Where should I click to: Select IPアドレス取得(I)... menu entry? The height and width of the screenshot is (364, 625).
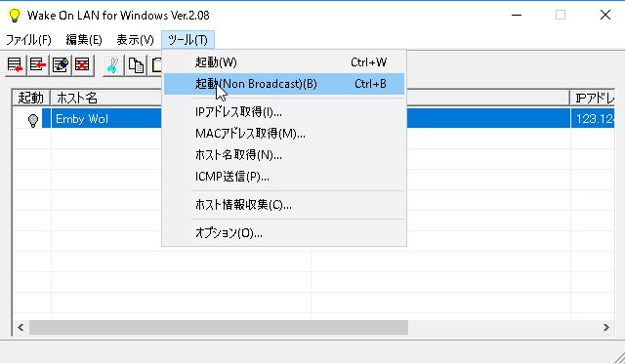point(284,112)
